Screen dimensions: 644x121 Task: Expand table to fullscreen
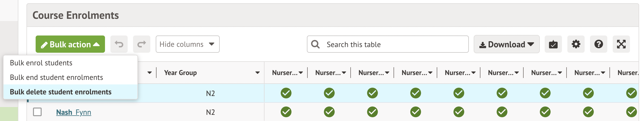click(x=621, y=44)
